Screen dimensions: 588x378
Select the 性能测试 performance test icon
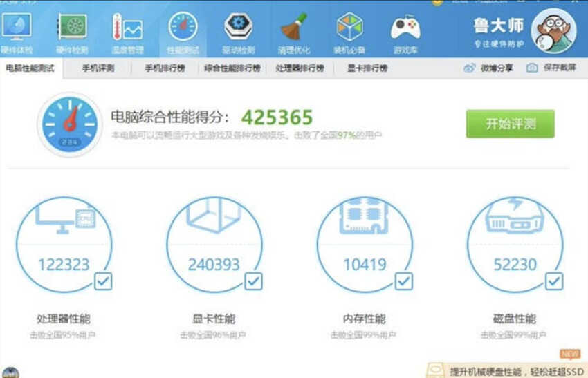click(x=183, y=26)
